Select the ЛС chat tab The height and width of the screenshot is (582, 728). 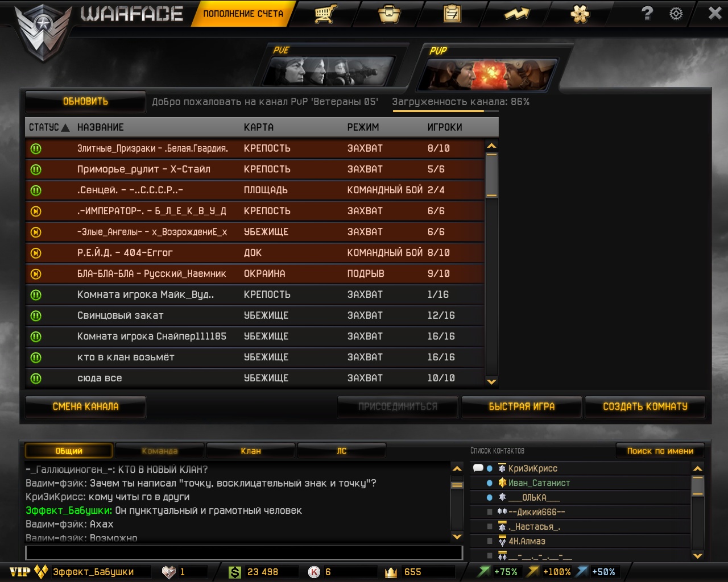(342, 451)
